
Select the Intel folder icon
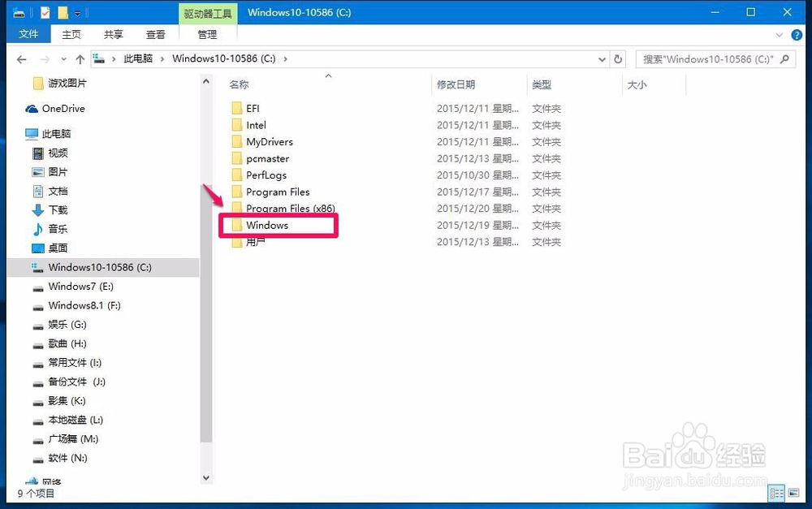pyautogui.click(x=236, y=125)
